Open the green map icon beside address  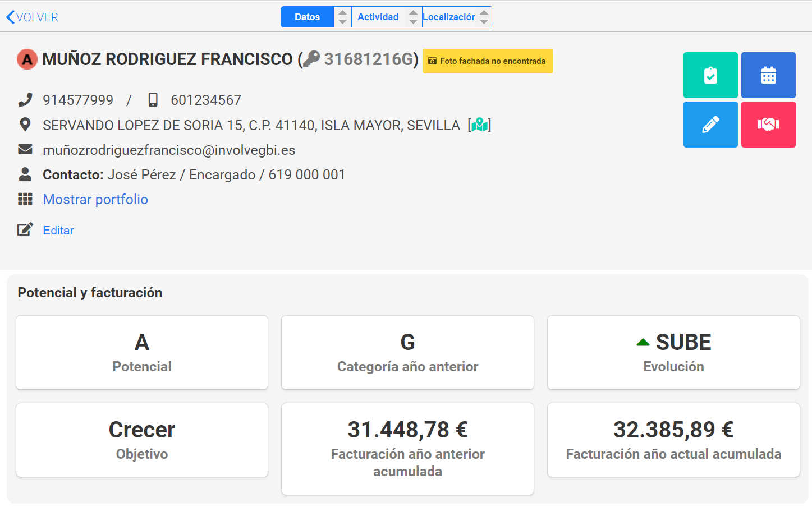pyautogui.click(x=479, y=125)
